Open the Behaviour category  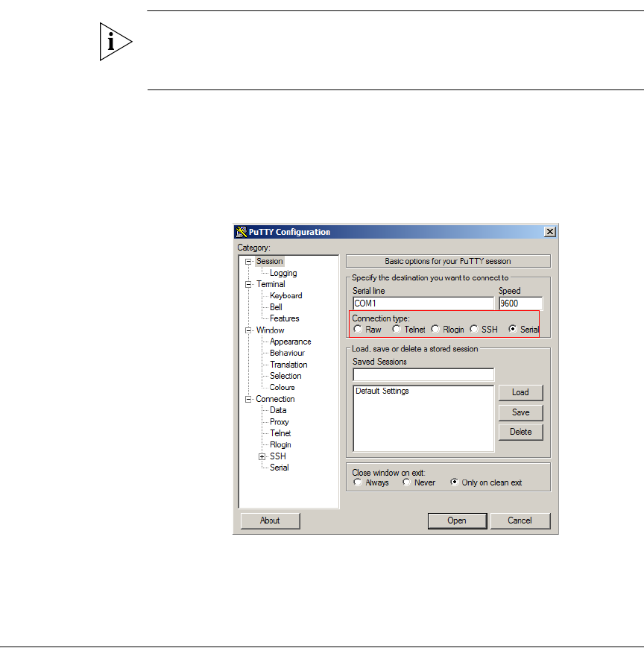(x=287, y=353)
